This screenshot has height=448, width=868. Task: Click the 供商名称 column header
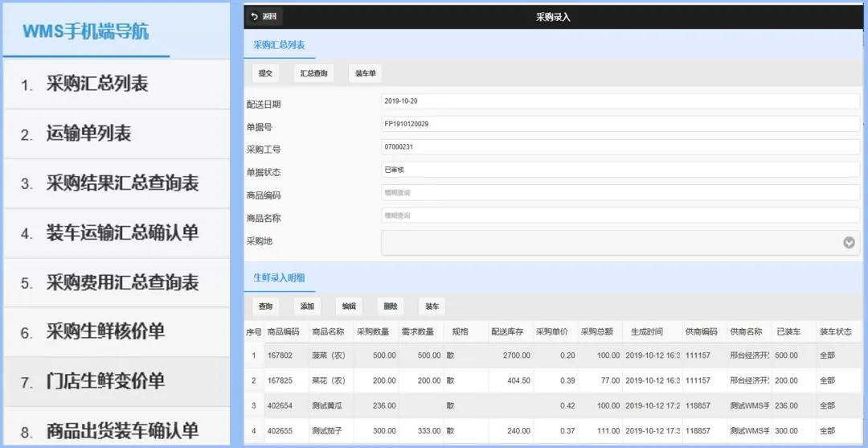tap(746, 331)
